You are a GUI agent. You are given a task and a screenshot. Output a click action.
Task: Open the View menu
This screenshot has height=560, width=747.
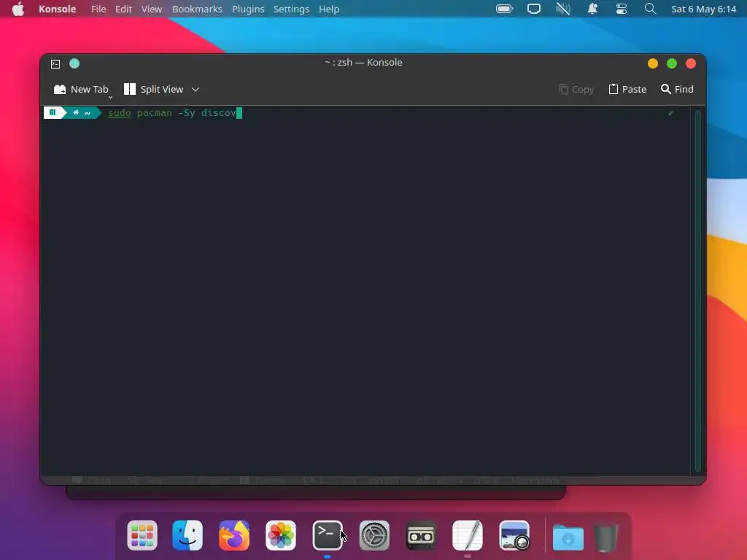(152, 9)
